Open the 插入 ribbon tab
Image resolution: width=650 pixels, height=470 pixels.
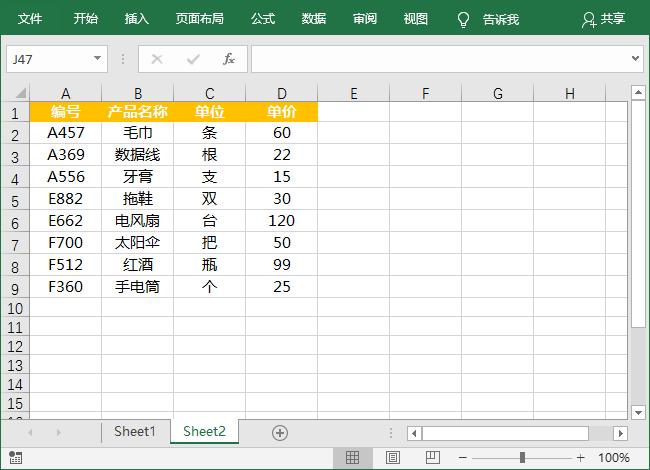click(x=136, y=19)
